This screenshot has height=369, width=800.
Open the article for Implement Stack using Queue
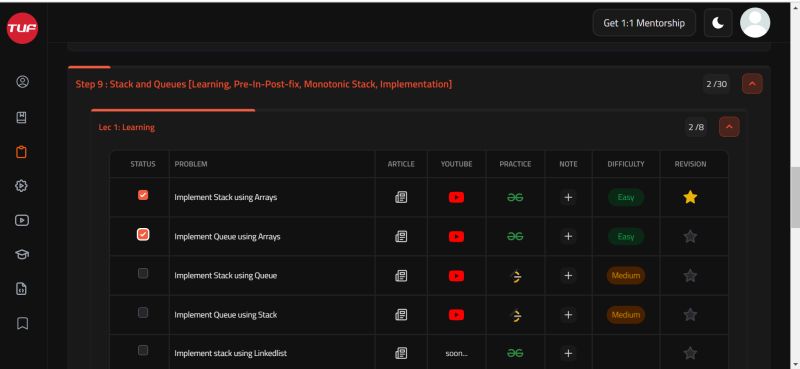coord(401,276)
